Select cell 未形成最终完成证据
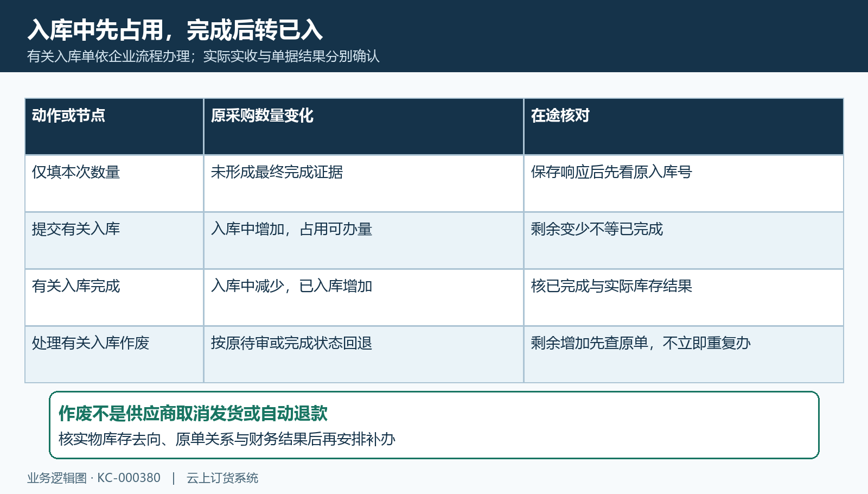The height and width of the screenshot is (494, 868). [363, 183]
